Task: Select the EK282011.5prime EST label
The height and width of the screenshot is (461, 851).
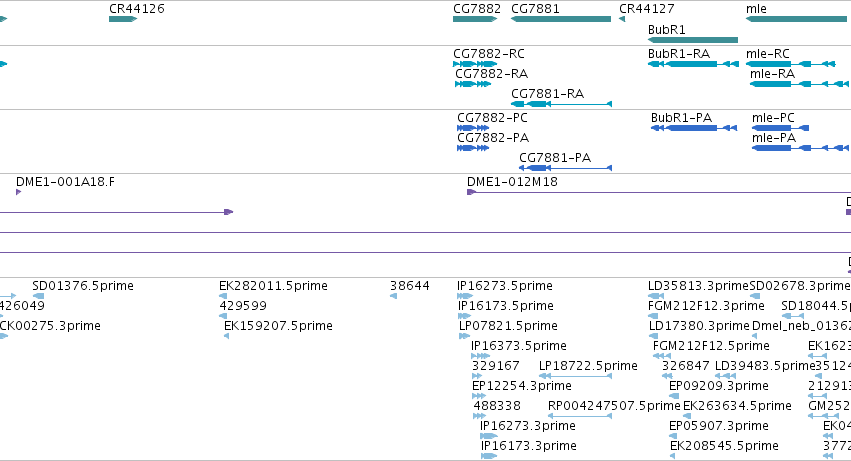Action: point(274,286)
